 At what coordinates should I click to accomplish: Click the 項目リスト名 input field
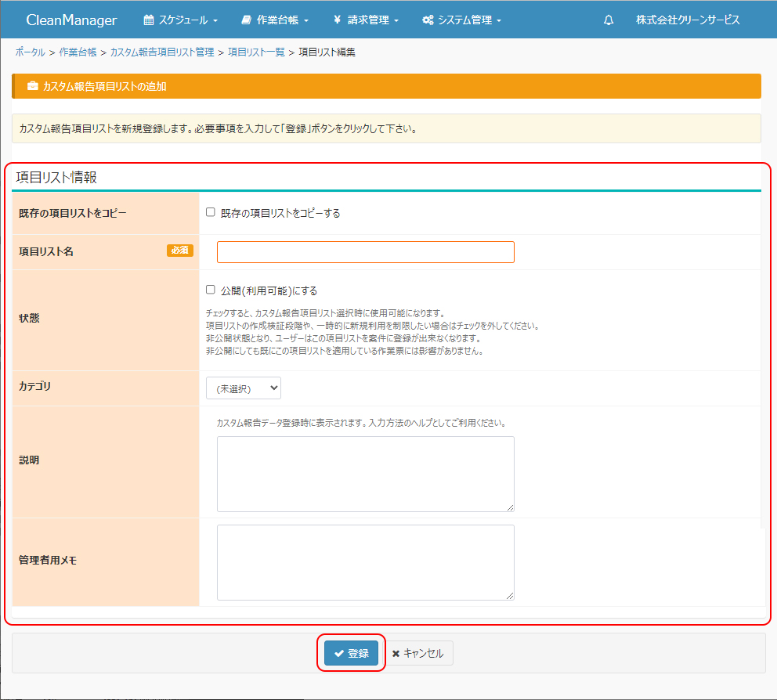pyautogui.click(x=365, y=252)
